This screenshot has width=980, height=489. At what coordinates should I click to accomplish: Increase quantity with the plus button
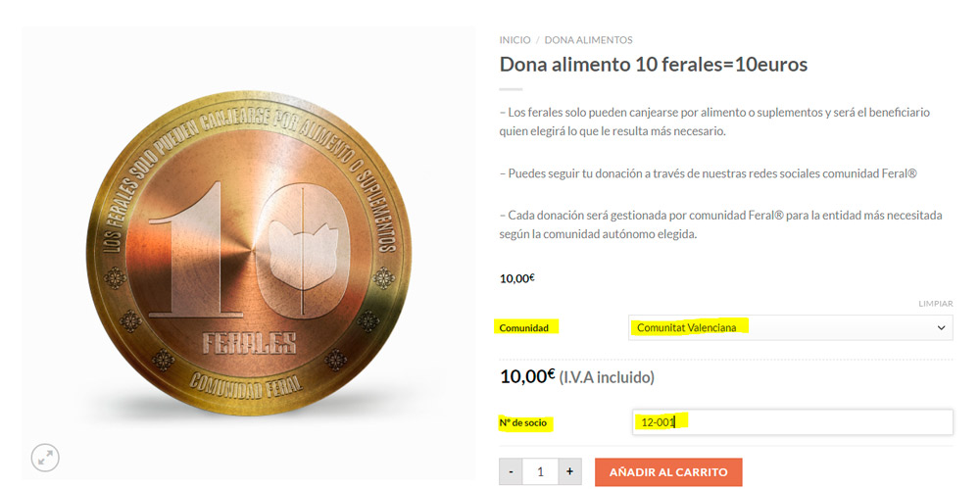pos(569,471)
